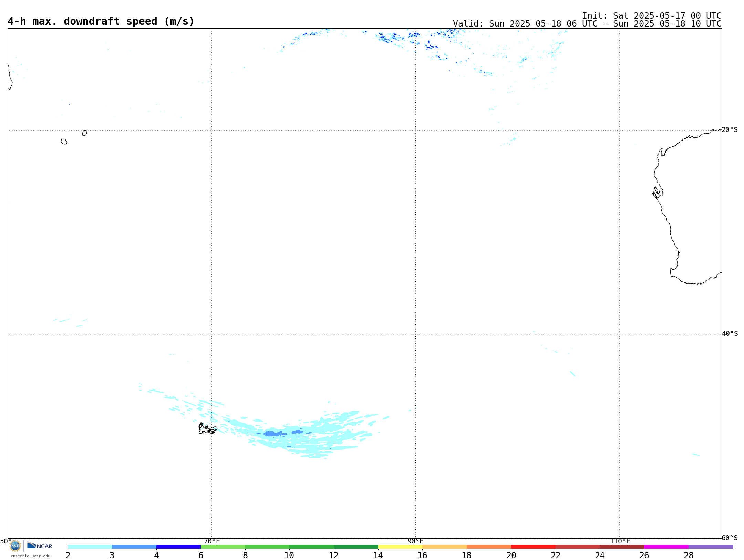The width and height of the screenshot is (744, 560).
Task: Click the 40°S latitude label
Action: coord(730,334)
